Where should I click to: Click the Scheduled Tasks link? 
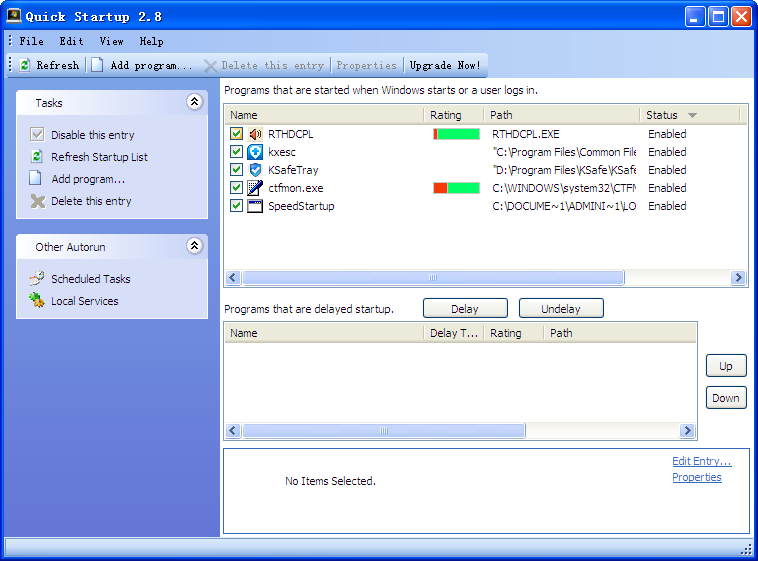pos(91,279)
